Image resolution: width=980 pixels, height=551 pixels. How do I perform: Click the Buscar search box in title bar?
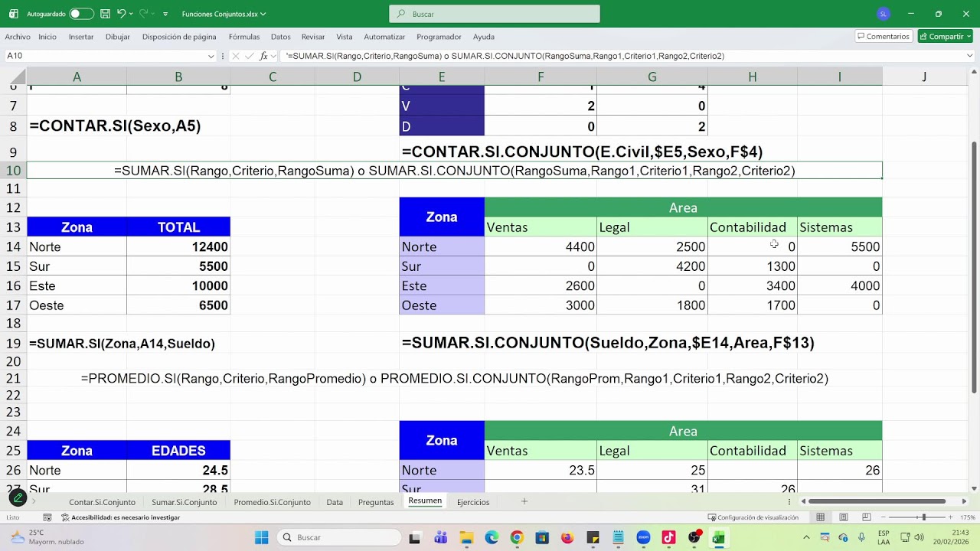495,14
